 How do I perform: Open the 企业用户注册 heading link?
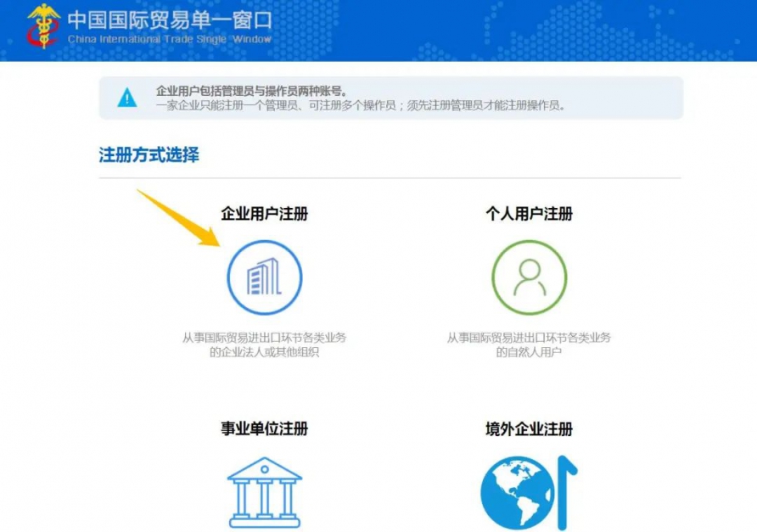pyautogui.click(x=265, y=213)
